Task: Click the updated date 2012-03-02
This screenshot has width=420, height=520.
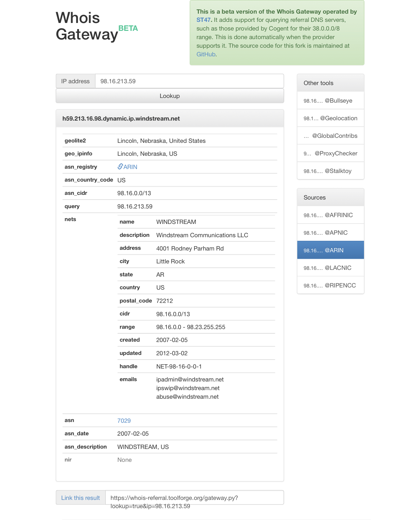Action: coord(172,353)
